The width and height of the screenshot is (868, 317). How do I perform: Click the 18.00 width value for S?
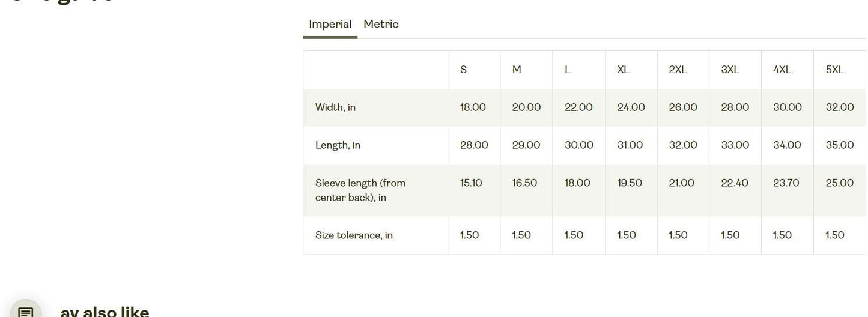coord(473,107)
